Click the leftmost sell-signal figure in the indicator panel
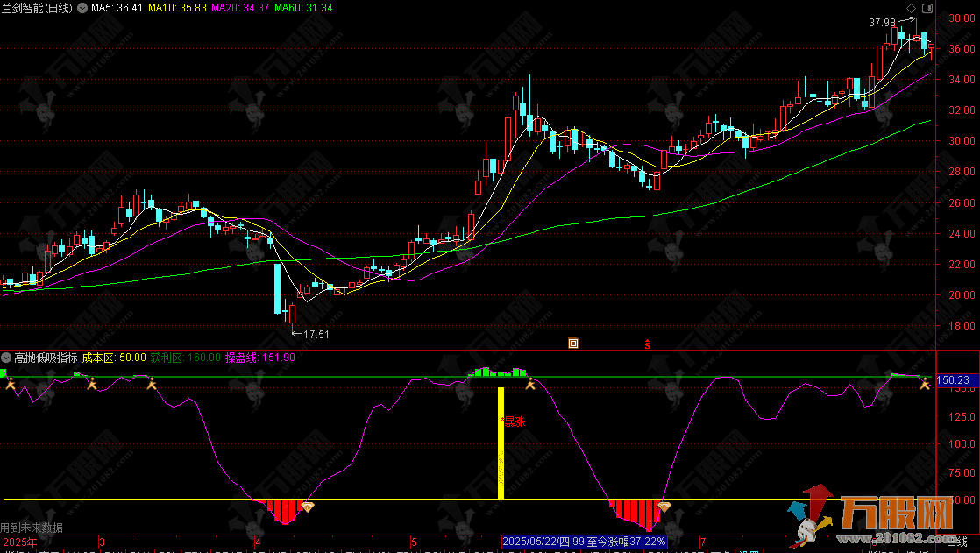This screenshot has width=980, height=553. pos(9,384)
